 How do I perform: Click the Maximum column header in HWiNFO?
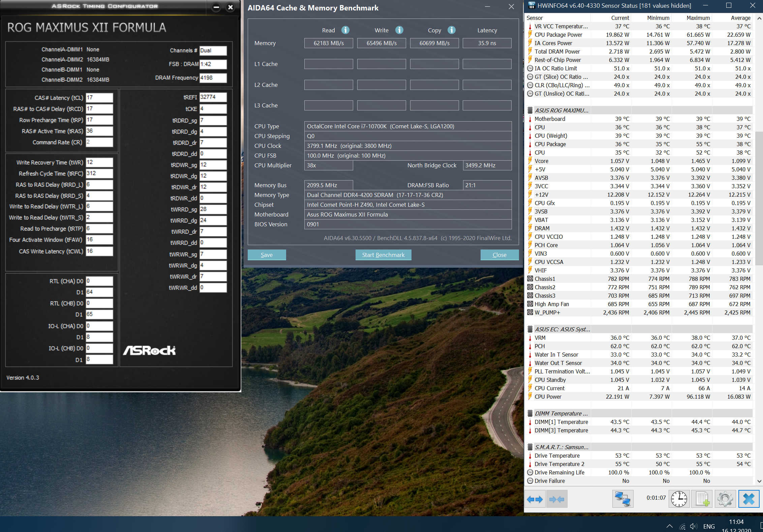coord(698,18)
